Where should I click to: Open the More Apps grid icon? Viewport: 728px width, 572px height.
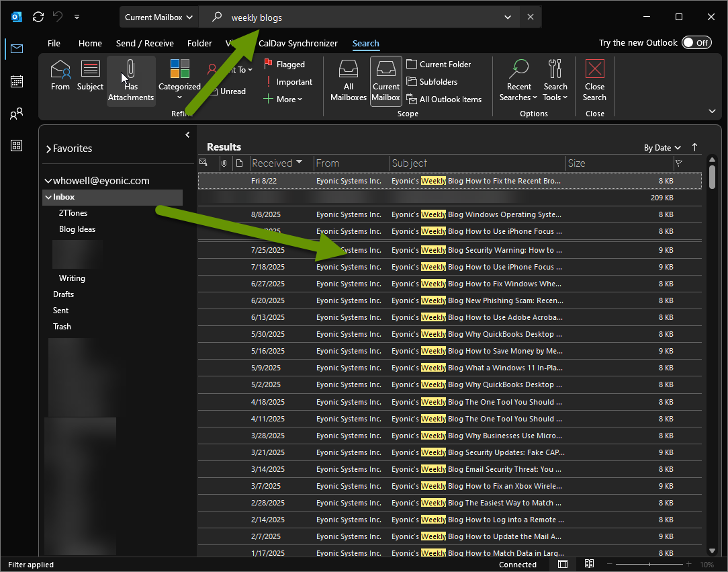(x=17, y=146)
